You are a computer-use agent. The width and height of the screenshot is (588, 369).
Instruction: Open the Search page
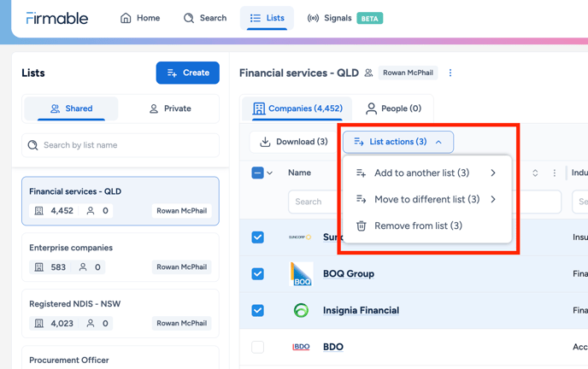tap(205, 18)
